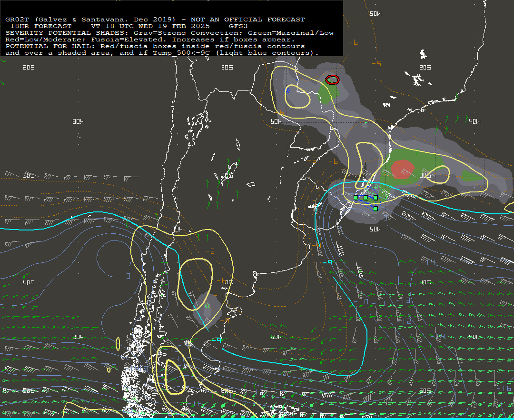
Task: Click the red oval hail contour up north
Action: click(x=332, y=80)
